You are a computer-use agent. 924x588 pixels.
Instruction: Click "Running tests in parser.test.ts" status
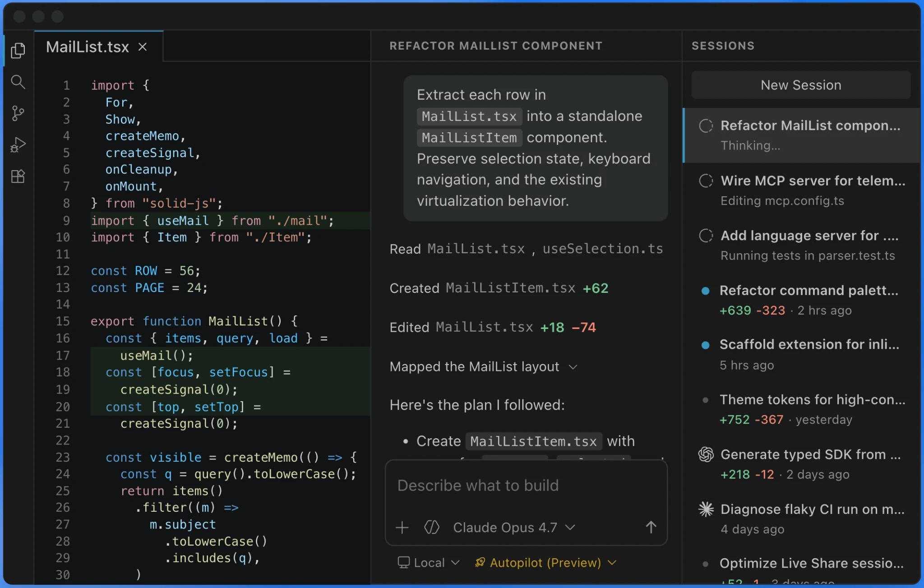pos(808,255)
